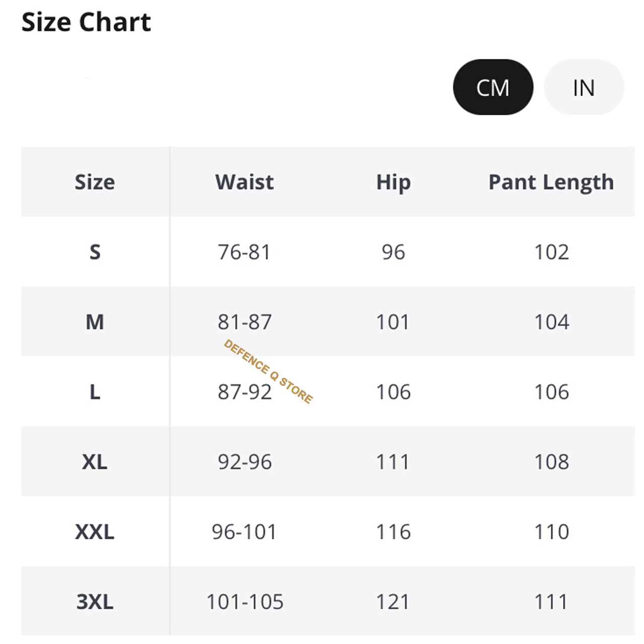Screen dimensions: 644x644
Task: Click the Size Chart heading
Action: (x=87, y=21)
